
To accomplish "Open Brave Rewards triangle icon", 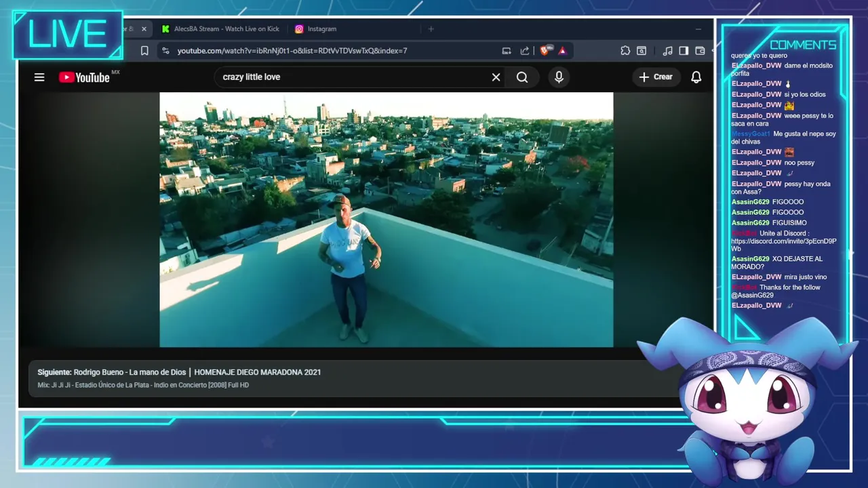I will pos(562,51).
